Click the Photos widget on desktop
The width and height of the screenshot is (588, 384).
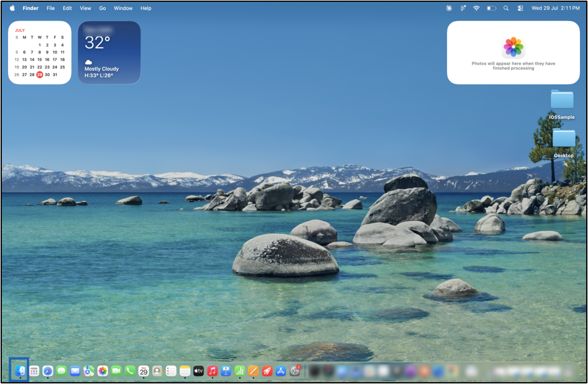click(513, 52)
